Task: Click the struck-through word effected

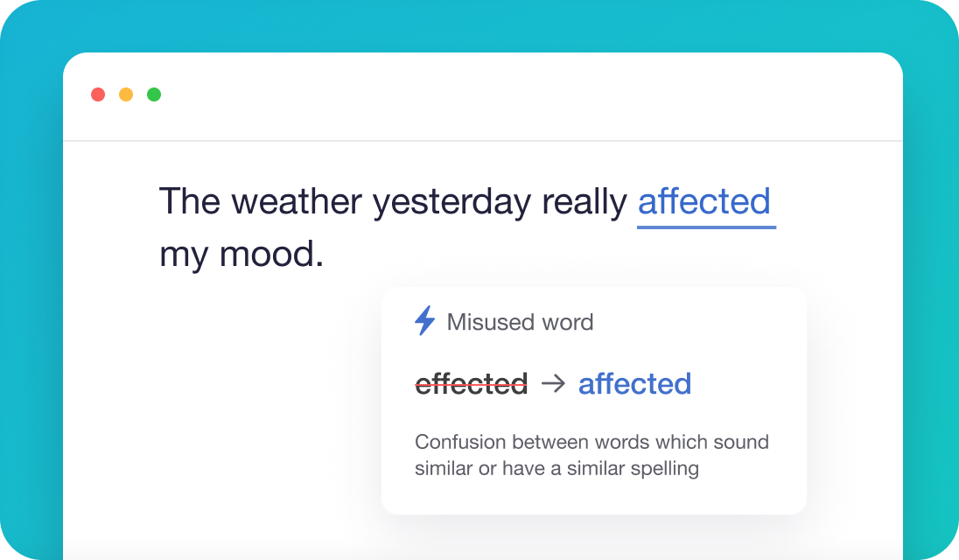Action: [471, 383]
